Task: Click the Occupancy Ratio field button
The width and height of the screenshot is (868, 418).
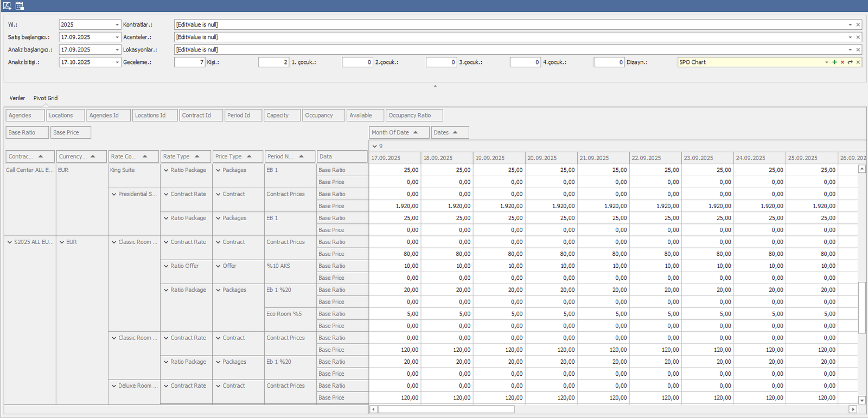Action: point(413,115)
